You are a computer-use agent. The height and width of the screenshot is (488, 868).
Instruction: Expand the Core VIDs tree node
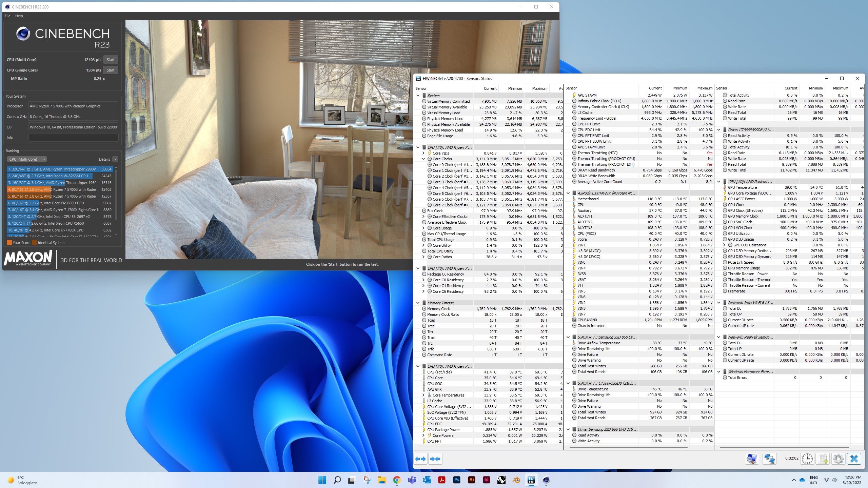pos(423,153)
